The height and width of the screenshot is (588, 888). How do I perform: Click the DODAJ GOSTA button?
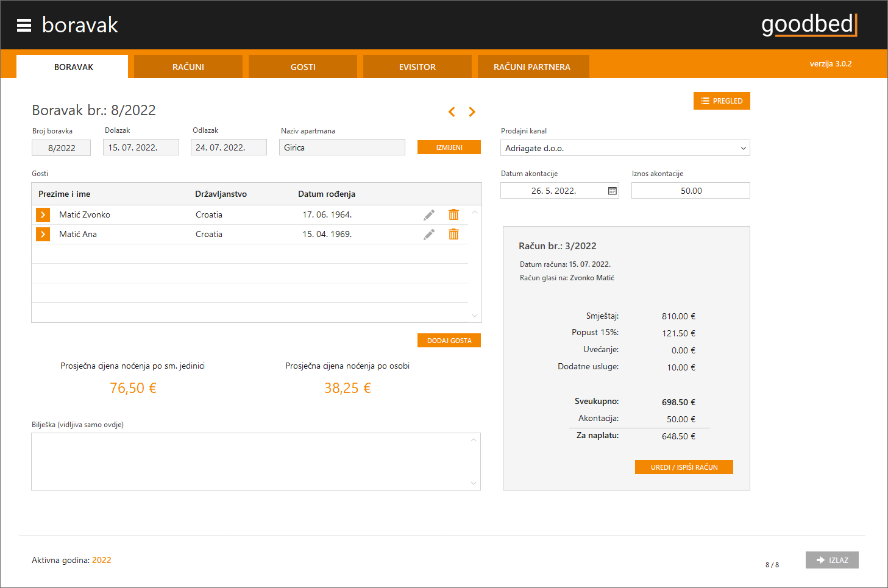click(x=449, y=341)
